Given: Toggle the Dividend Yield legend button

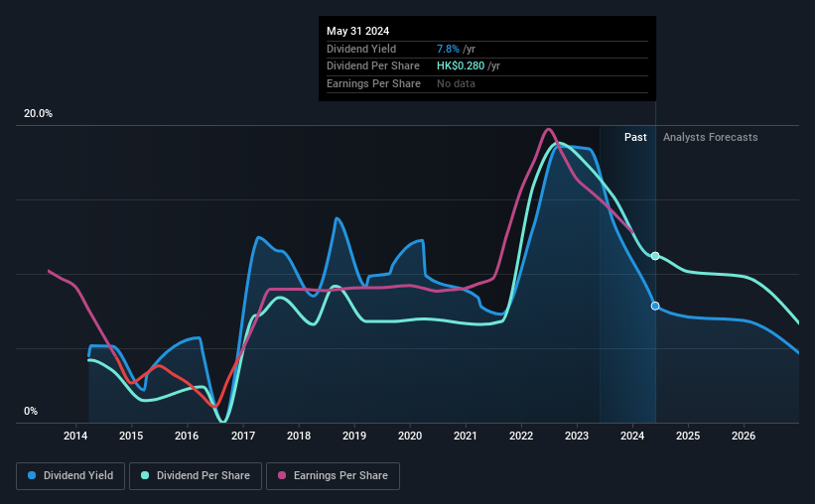Looking at the screenshot, I should pos(70,476).
